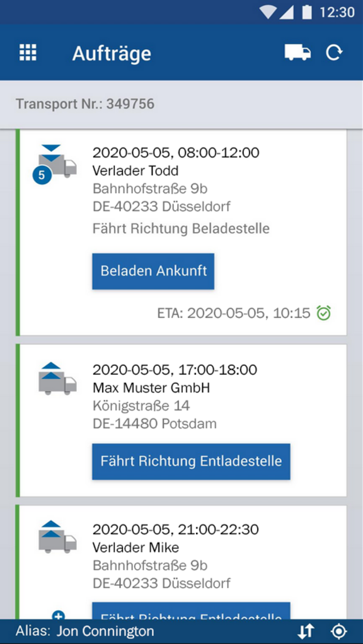Tap Fährt Richtung Entladestelle on Verlader Mike card
Screen dimensions: 363x644
pos(191,611)
